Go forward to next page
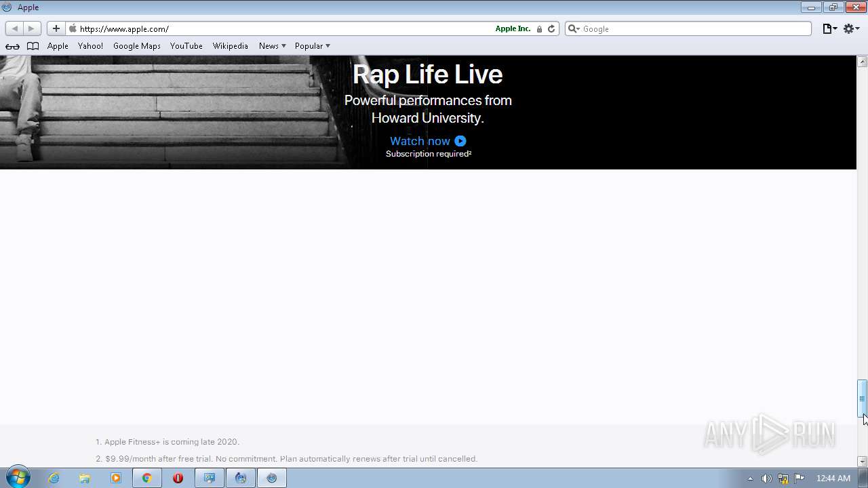Screen dimensions: 868x488 [x=32, y=28]
